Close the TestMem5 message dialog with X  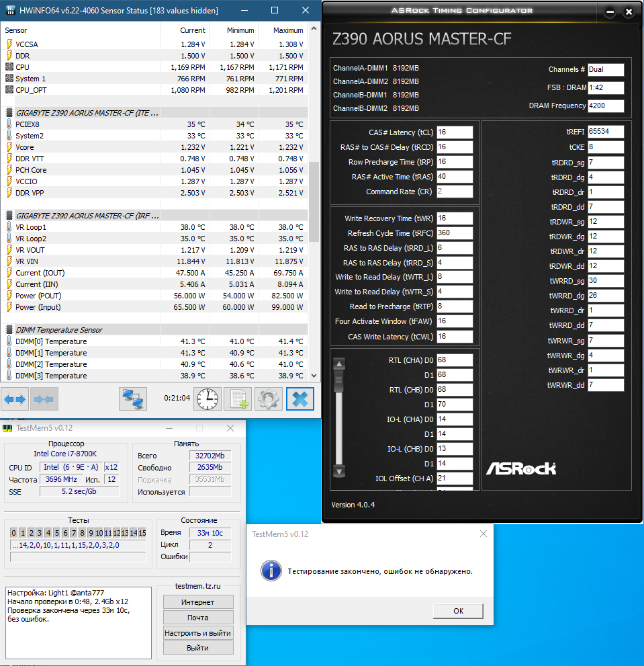[x=483, y=534]
